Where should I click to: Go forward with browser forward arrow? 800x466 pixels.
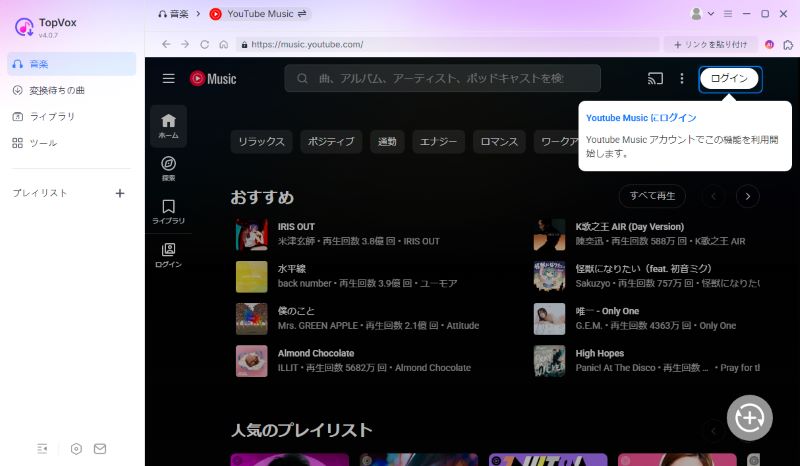pyautogui.click(x=185, y=44)
